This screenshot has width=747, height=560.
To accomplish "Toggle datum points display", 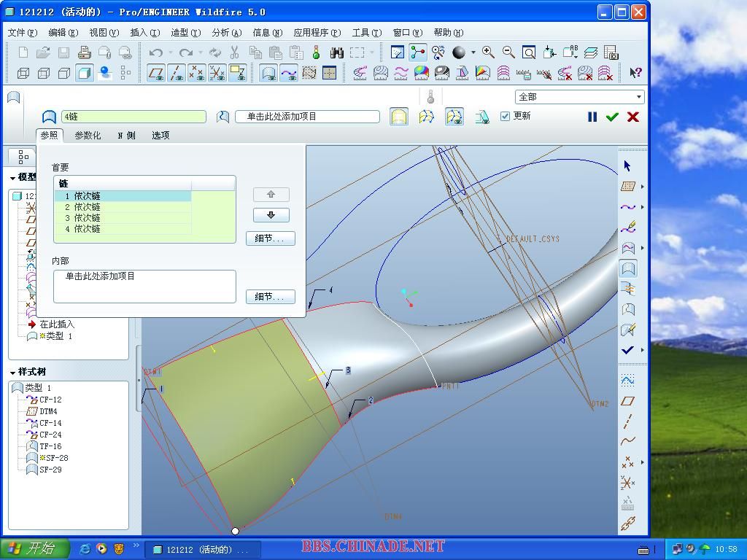I will 197,73.
